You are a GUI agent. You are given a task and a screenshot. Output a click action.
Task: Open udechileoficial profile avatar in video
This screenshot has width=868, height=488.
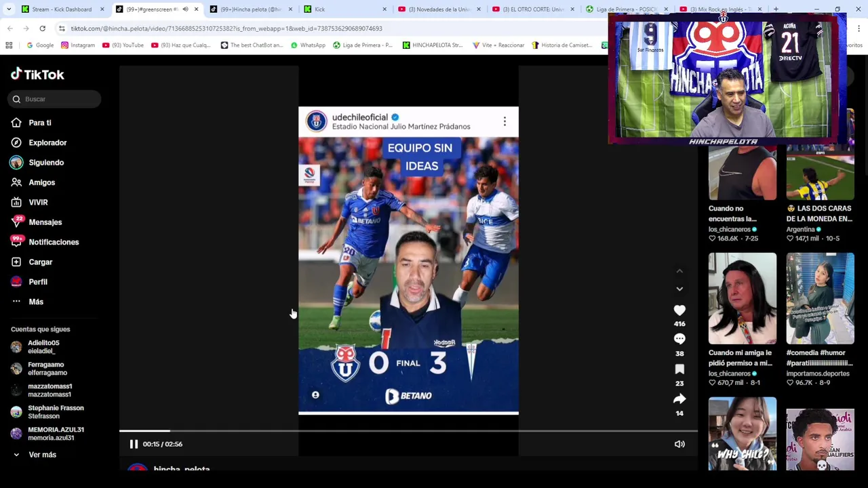[x=316, y=121]
